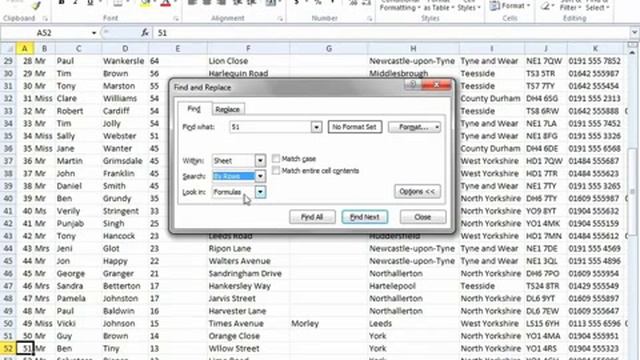Click the Options << button
640x360 pixels.
pyautogui.click(x=417, y=191)
